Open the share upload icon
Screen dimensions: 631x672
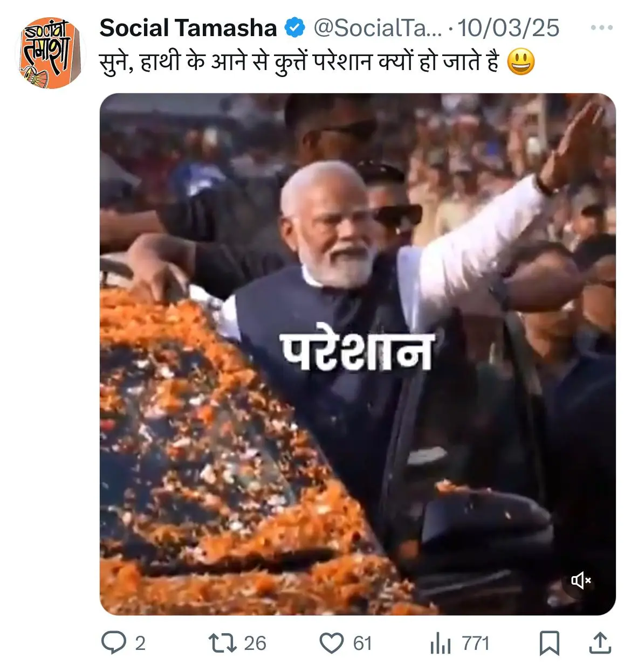click(600, 643)
